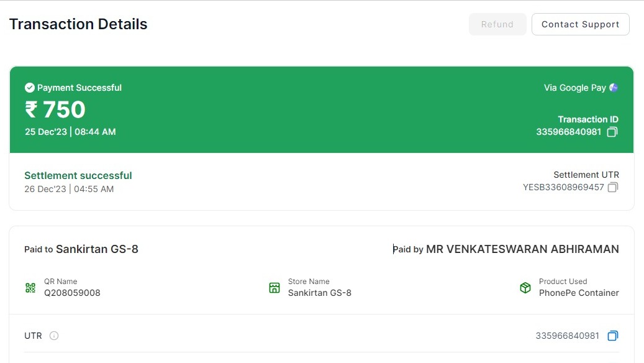Click the info icon next to UTR

pos(54,336)
